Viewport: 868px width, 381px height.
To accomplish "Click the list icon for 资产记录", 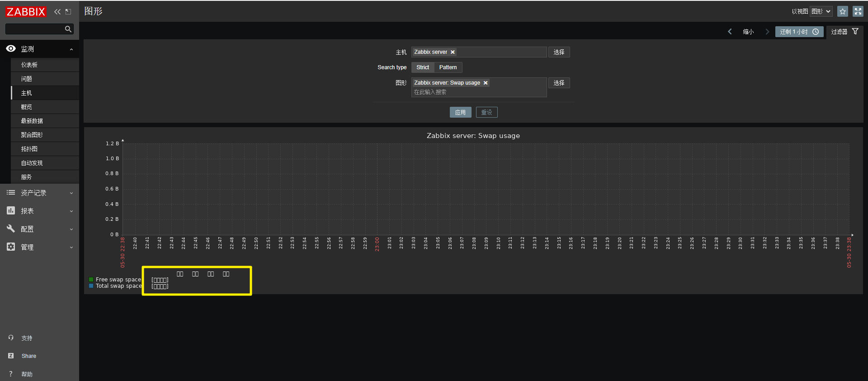I will (x=11, y=192).
